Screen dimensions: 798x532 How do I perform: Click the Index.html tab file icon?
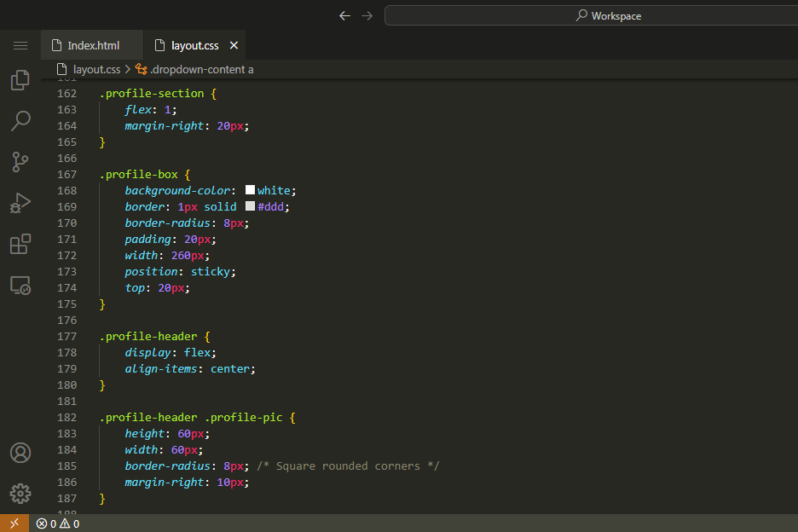57,45
